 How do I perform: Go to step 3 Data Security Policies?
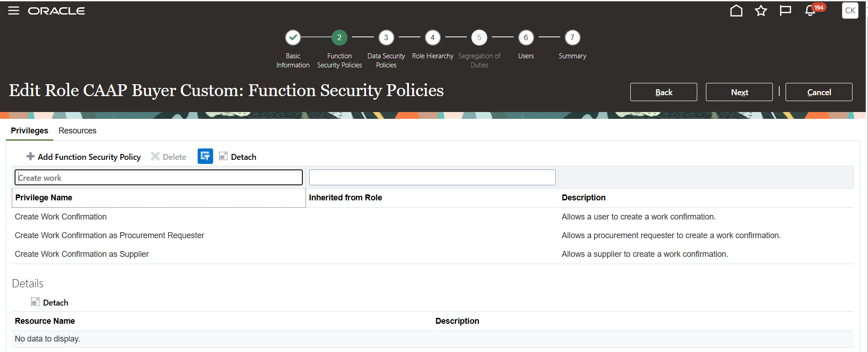click(x=386, y=37)
